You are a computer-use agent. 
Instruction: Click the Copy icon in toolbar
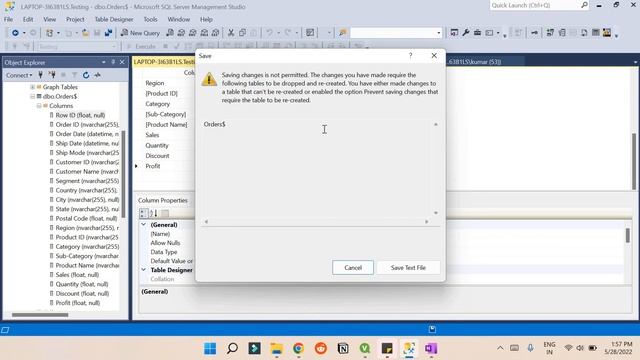click(x=242, y=33)
